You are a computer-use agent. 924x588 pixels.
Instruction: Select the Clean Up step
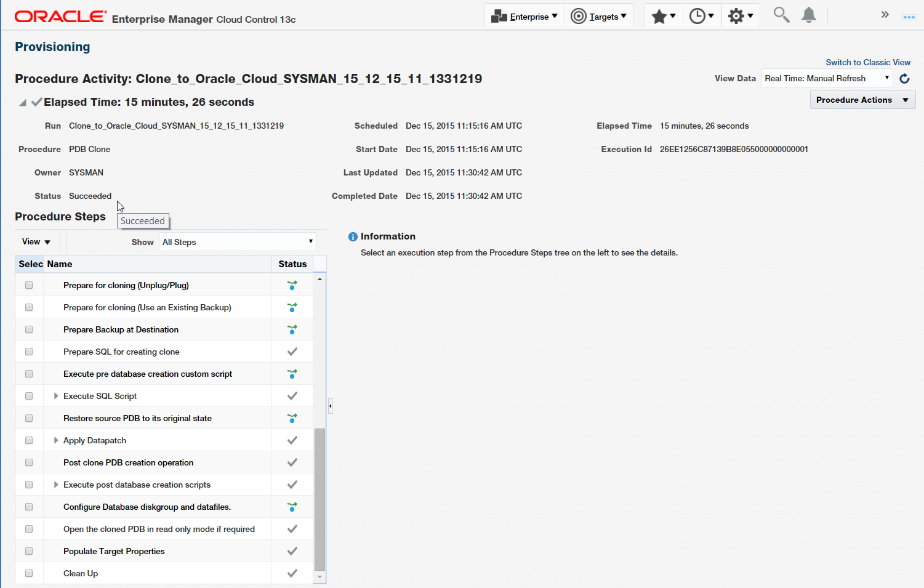coord(81,573)
